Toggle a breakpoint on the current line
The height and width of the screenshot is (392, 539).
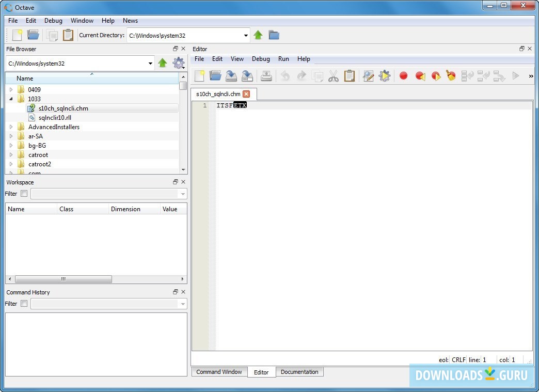pos(403,76)
